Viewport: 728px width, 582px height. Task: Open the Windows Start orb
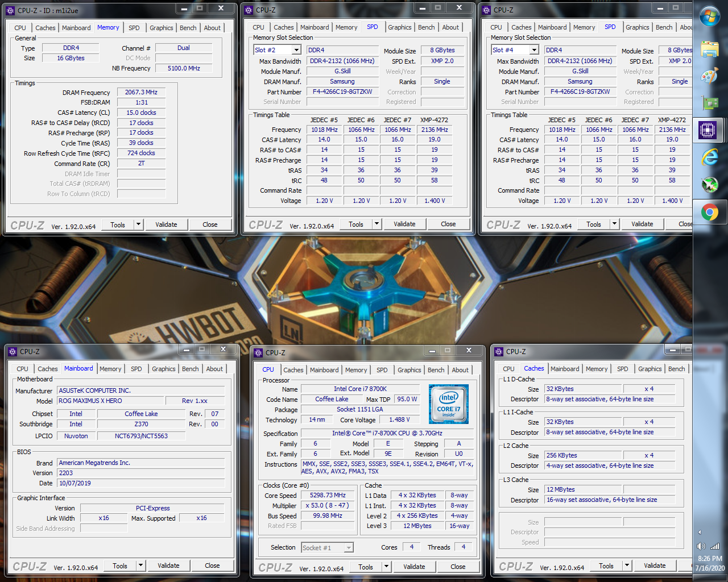click(710, 16)
